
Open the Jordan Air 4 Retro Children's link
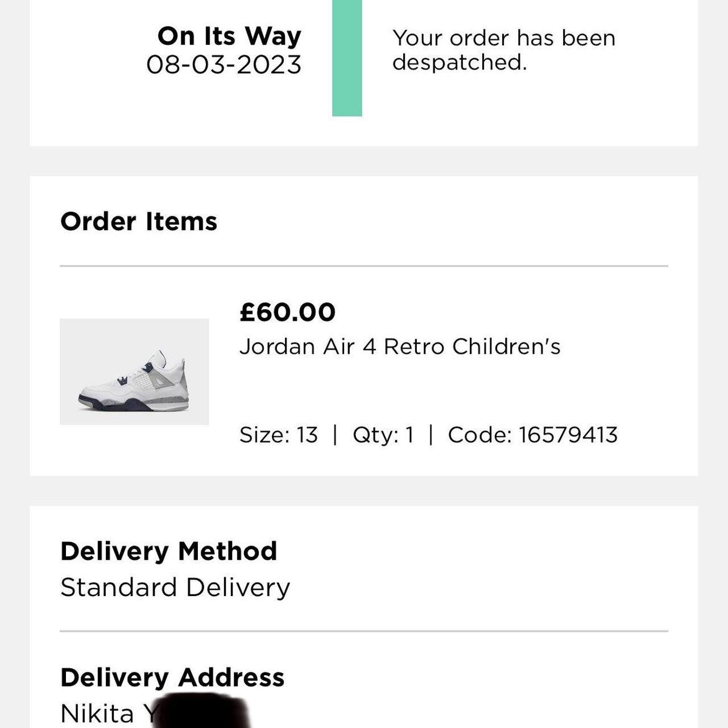pyautogui.click(x=399, y=346)
